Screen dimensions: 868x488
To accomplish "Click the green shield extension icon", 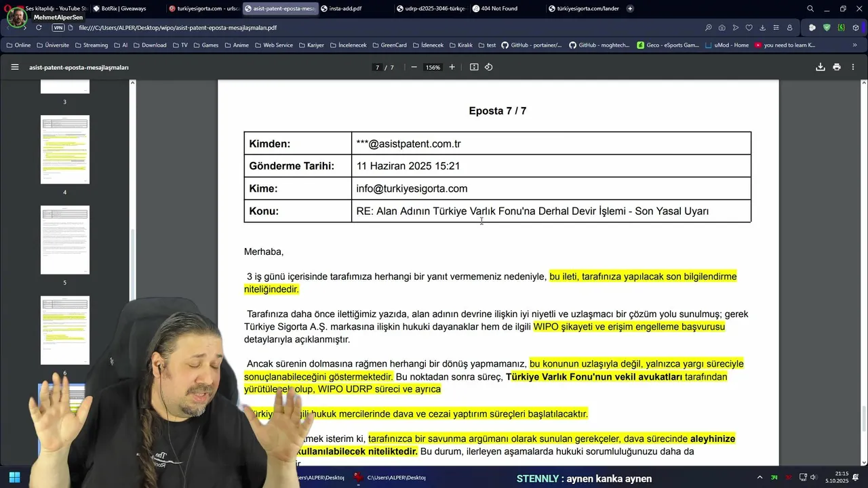I will click(827, 28).
